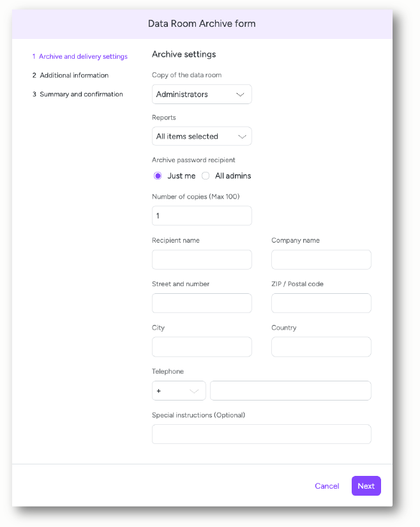Viewport: 420px width, 527px height.
Task: Select the Country input field
Action: 321,347
